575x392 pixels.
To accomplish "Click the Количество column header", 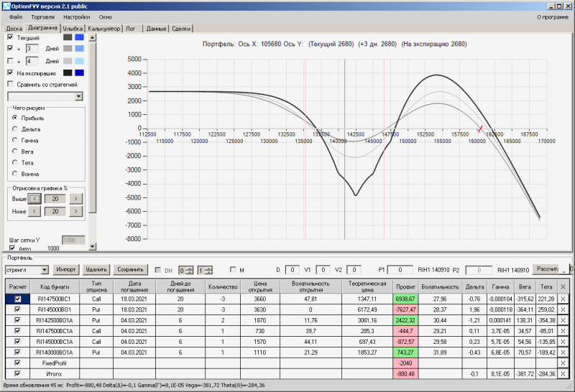I will [223, 287].
